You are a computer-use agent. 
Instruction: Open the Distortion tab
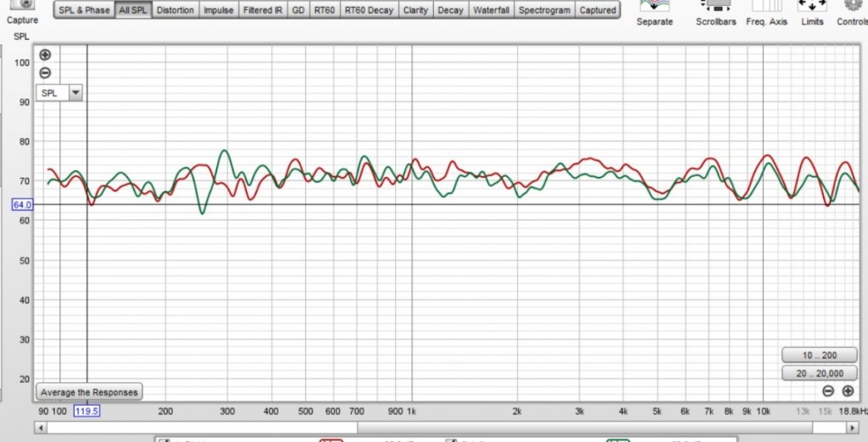coord(175,10)
